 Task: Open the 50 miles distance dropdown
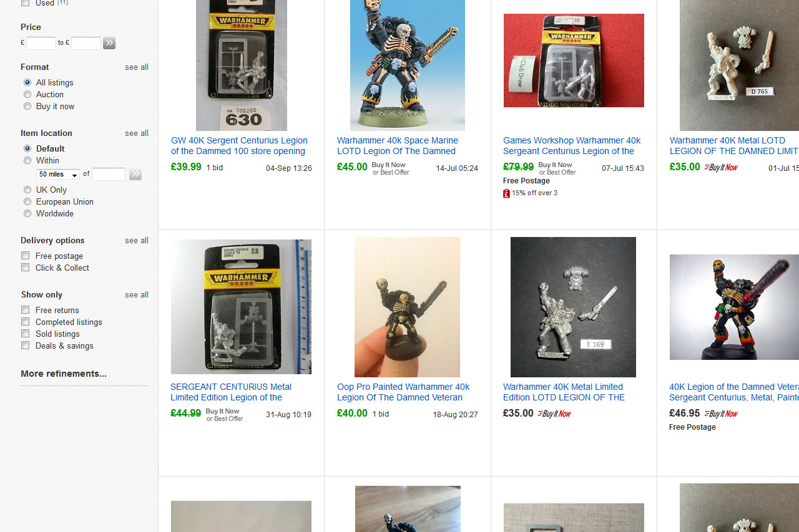click(57, 175)
